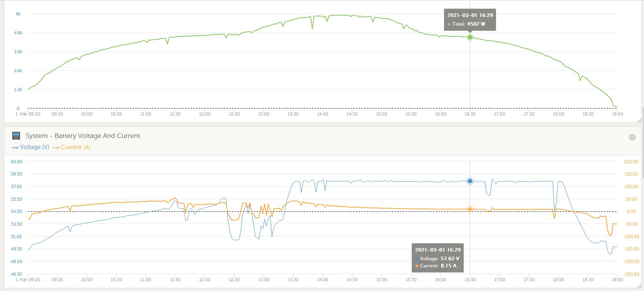The width and height of the screenshot is (644, 291).
Task: Click the orange Current legend line icon
Action: point(56,147)
